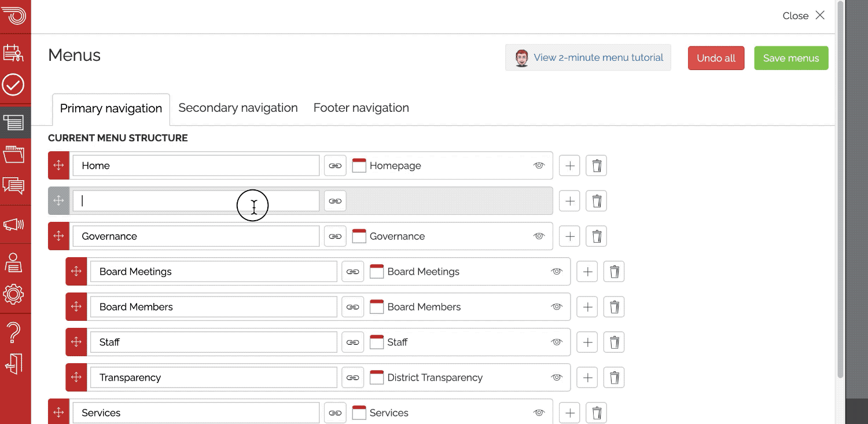Delete the Board Members menu item
The width and height of the screenshot is (868, 424).
pos(614,307)
